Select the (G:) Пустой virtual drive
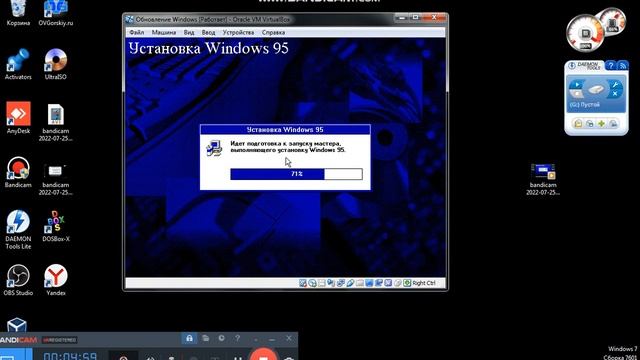The image size is (640, 360). [x=584, y=105]
